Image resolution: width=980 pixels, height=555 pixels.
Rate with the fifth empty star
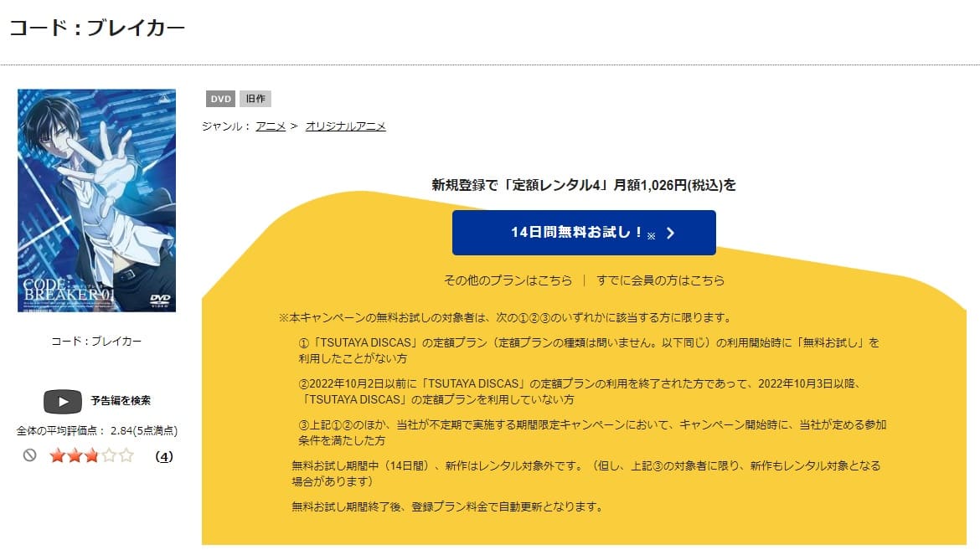126,455
